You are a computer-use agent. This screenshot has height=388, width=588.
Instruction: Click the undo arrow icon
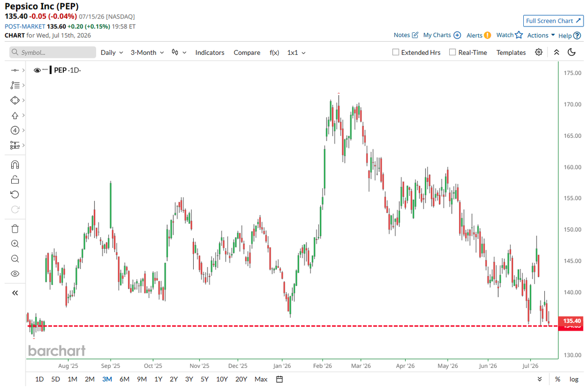(15, 194)
